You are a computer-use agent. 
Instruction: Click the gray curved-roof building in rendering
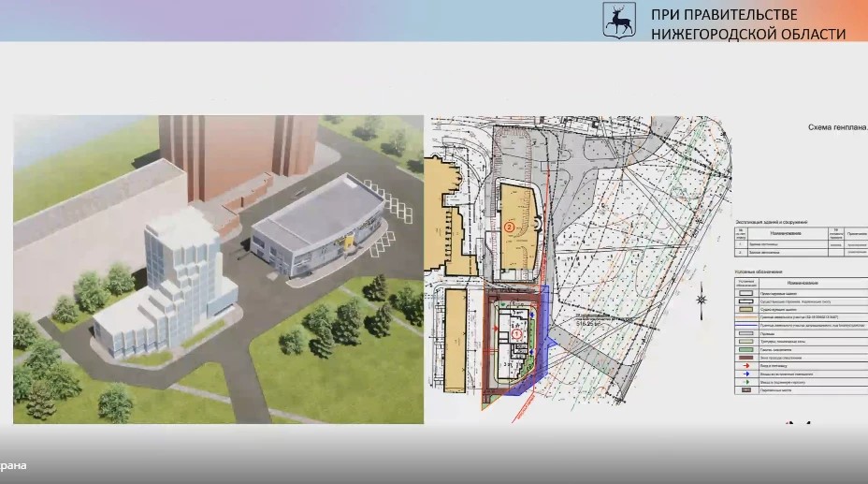point(313,232)
